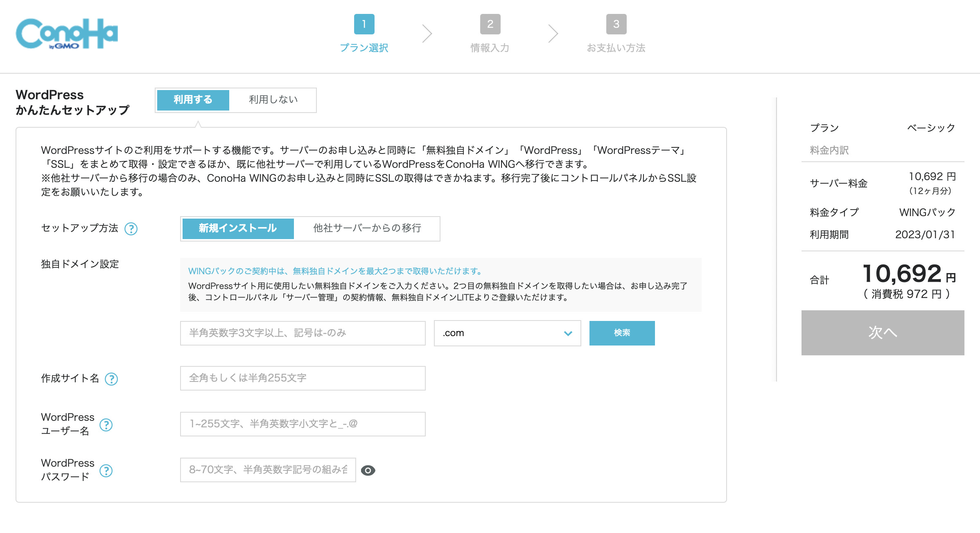Click the (12ヶ月分) period text
The image size is (980, 533).
click(x=930, y=191)
